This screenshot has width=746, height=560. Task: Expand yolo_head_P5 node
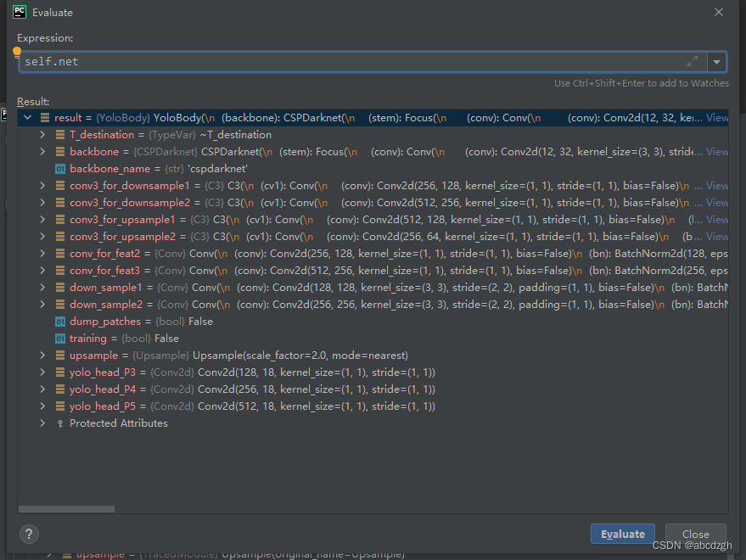pyautogui.click(x=42, y=406)
